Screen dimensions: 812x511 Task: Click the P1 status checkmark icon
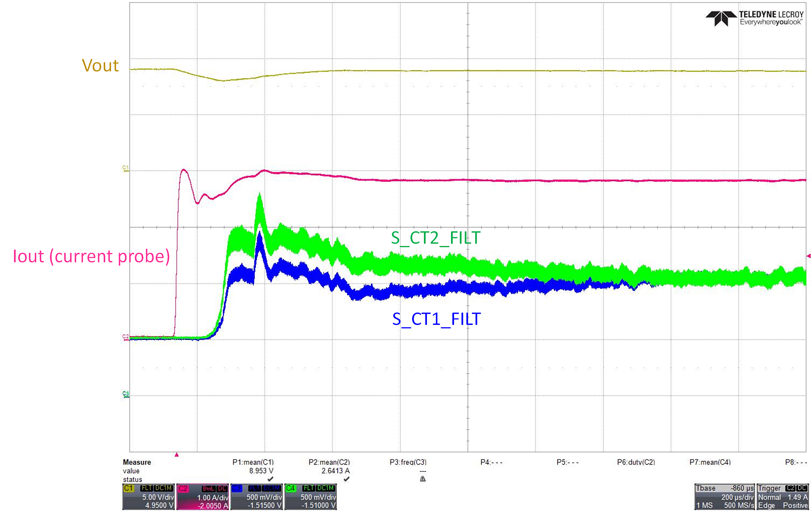pyautogui.click(x=270, y=479)
